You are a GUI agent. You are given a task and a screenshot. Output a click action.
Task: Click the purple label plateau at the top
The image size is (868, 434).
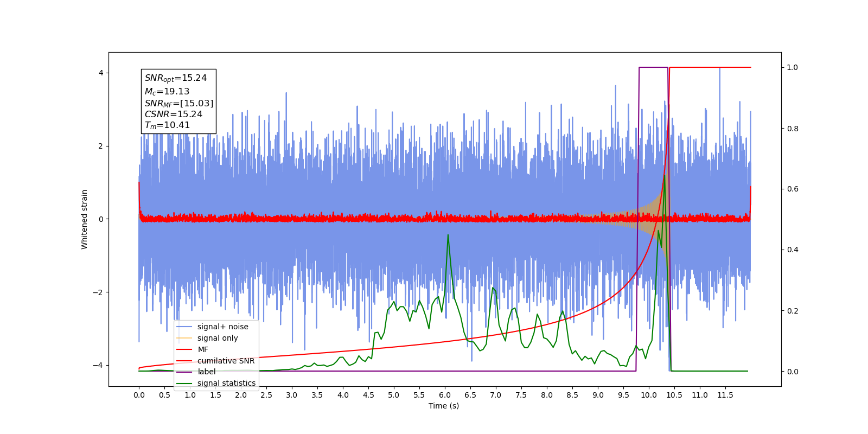653,67
